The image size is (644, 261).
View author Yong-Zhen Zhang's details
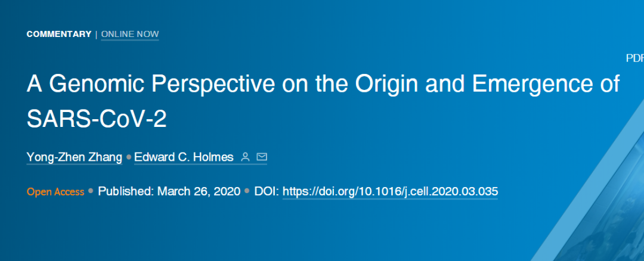pyautogui.click(x=75, y=157)
